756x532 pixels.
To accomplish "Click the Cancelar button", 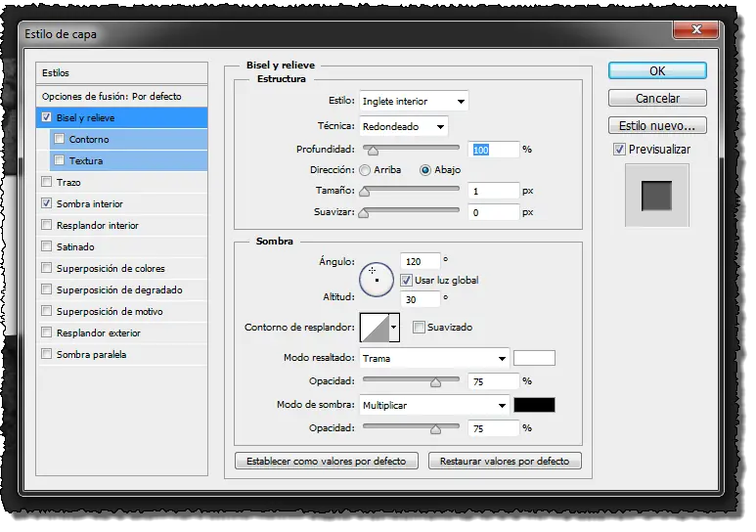I will (657, 99).
